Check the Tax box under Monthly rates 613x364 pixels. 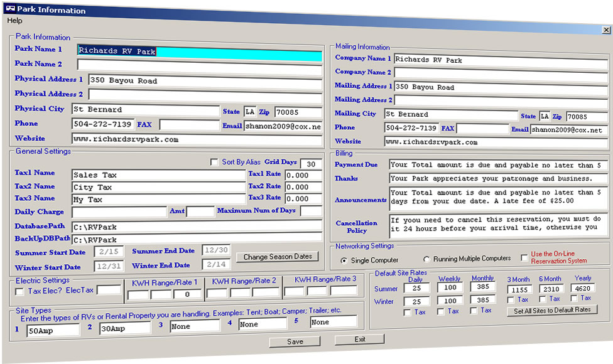[474, 311]
